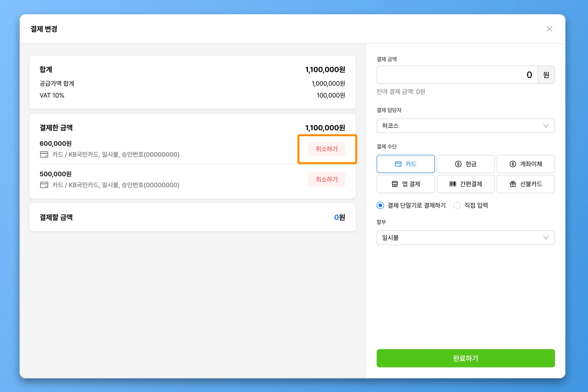Choose the 현금 cash payment icon
The width and height of the screenshot is (588, 392).
[458, 164]
